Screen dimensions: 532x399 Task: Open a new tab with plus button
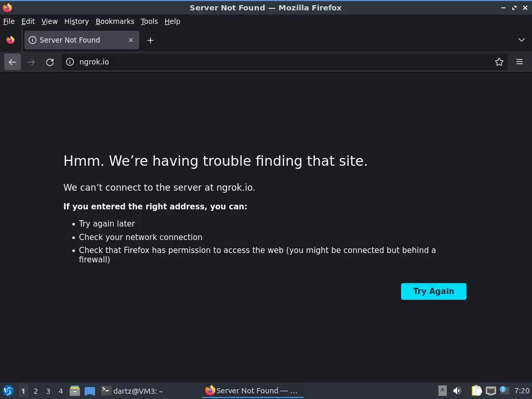click(150, 41)
